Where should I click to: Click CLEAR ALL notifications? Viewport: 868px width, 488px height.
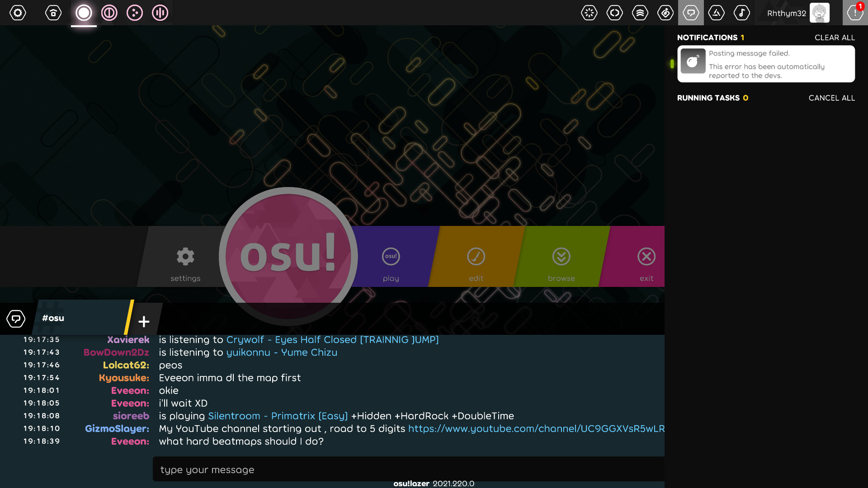tap(834, 38)
